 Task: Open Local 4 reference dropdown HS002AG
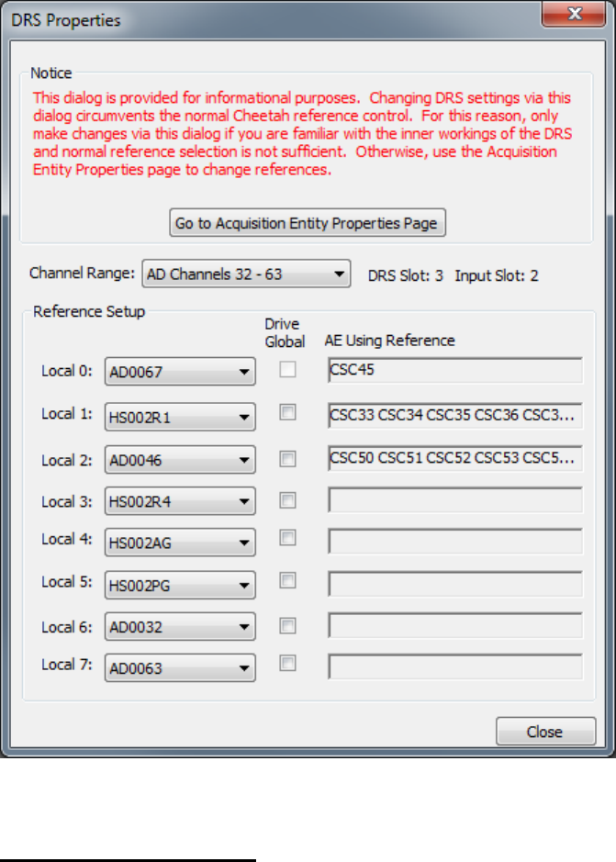[180, 543]
